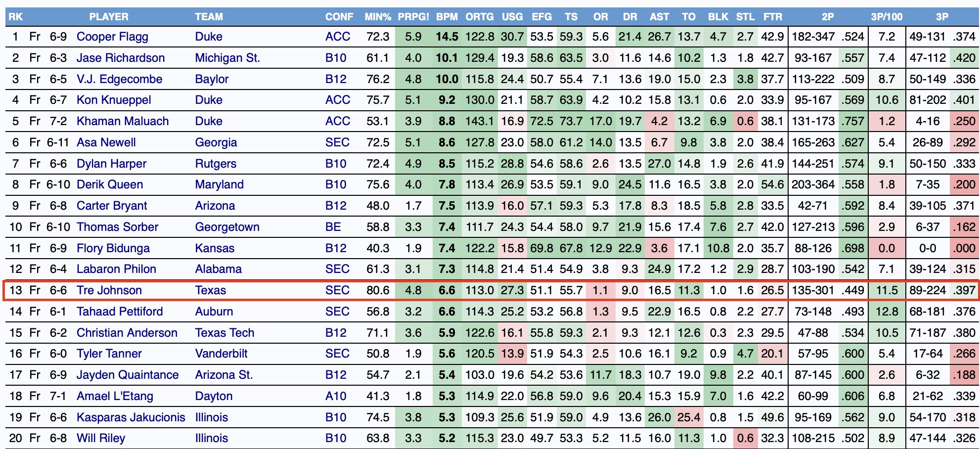Screen dimensions: 980x449
Task: Click Kansas team link
Action: click(x=215, y=248)
